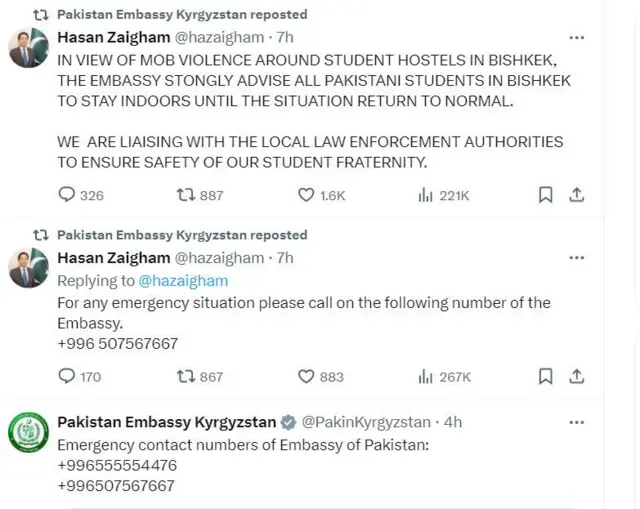View analytics showing 221K views
The image size is (640, 509).
[425, 195]
